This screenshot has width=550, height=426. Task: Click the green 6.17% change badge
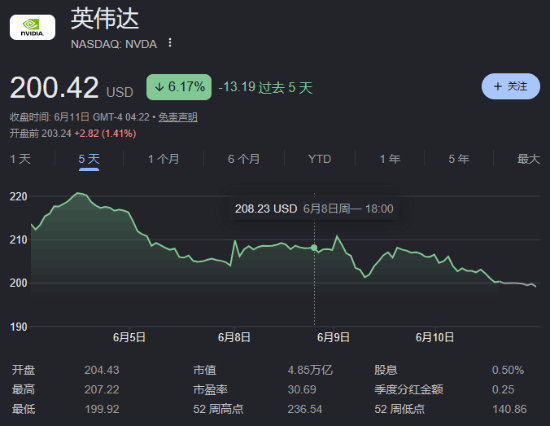179,87
